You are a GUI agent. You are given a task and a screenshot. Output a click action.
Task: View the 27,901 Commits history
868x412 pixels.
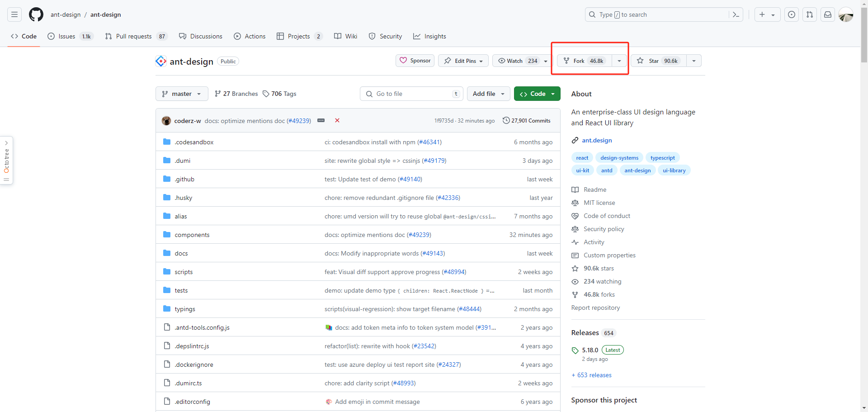tap(527, 121)
